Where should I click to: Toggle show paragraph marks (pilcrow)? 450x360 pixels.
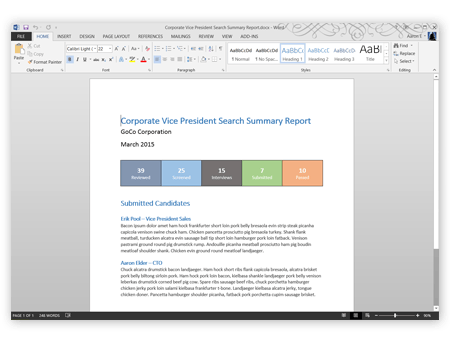[x=220, y=49]
